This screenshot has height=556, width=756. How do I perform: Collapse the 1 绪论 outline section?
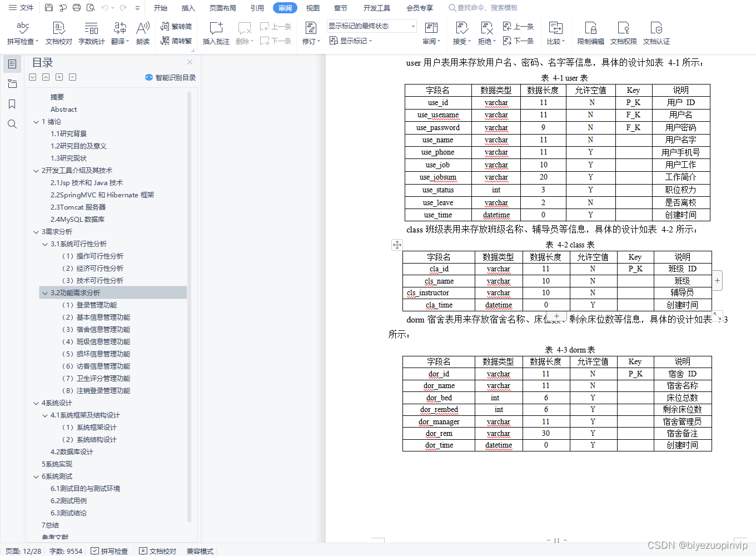pos(36,122)
